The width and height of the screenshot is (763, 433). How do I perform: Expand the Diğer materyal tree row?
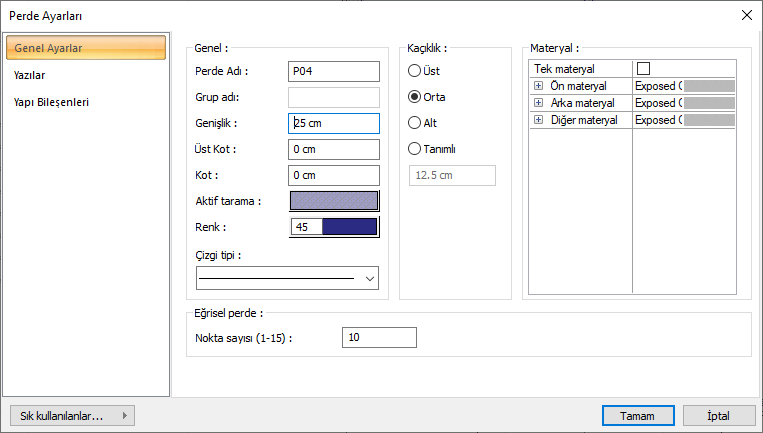pos(538,120)
